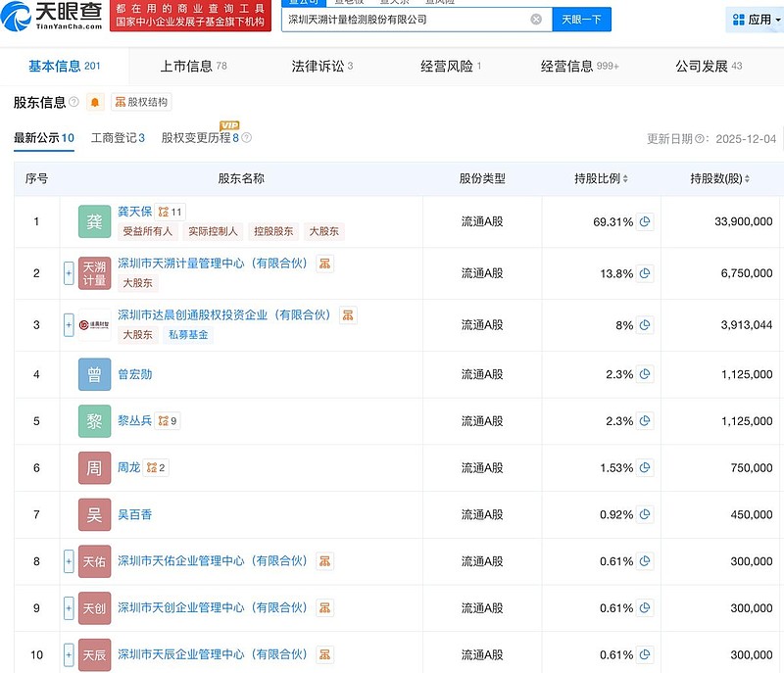Image resolution: width=784 pixels, height=673 pixels.
Task: Click the VIP badge on 股权变更历程
Action: (x=227, y=125)
